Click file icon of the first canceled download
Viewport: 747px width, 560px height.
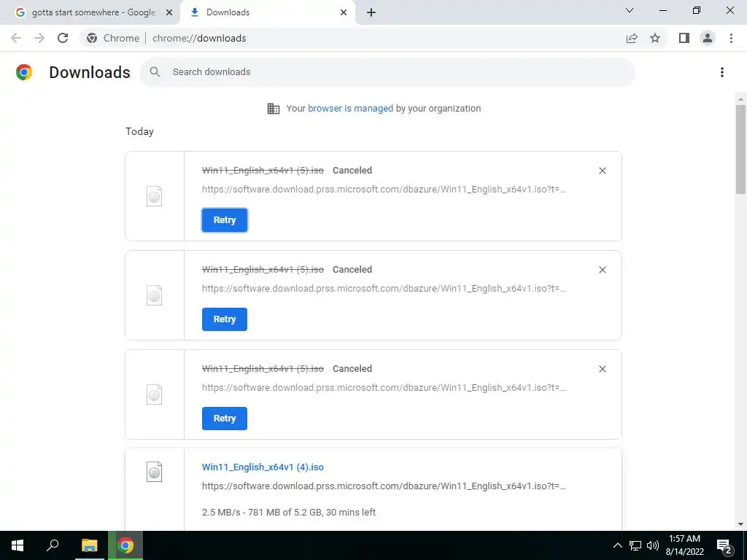click(155, 196)
